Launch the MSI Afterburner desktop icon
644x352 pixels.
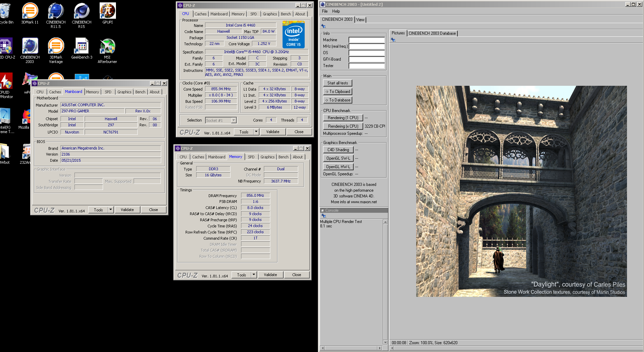pos(107,50)
